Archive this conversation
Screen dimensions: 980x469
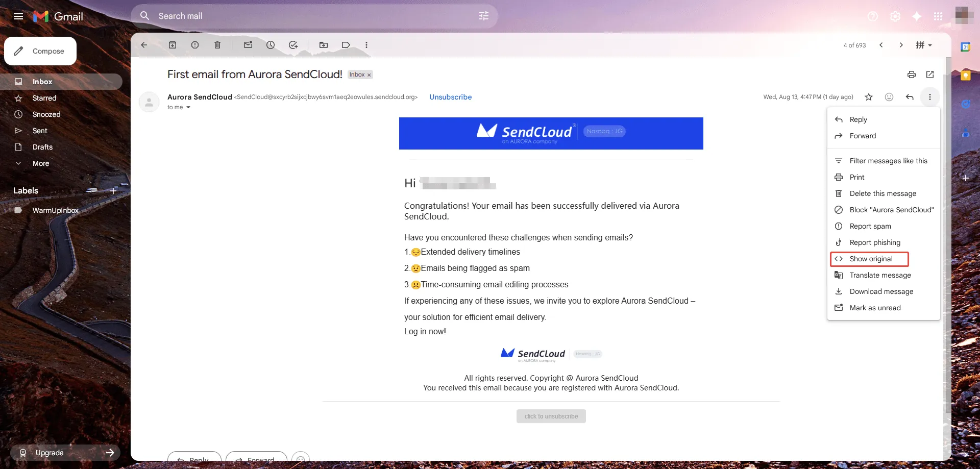click(x=173, y=45)
